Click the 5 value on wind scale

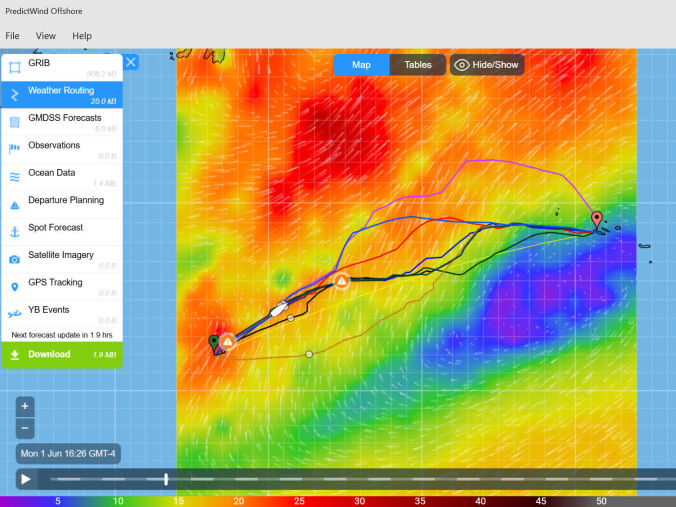tap(58, 501)
